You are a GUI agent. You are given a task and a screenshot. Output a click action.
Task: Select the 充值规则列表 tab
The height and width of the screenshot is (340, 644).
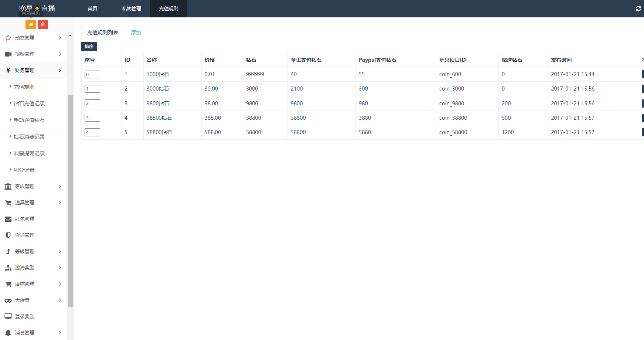click(103, 33)
